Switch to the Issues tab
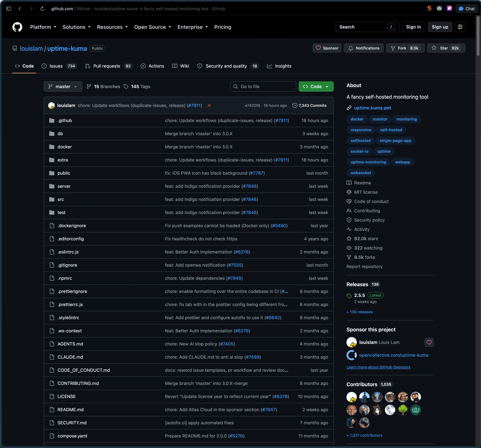 59,66
